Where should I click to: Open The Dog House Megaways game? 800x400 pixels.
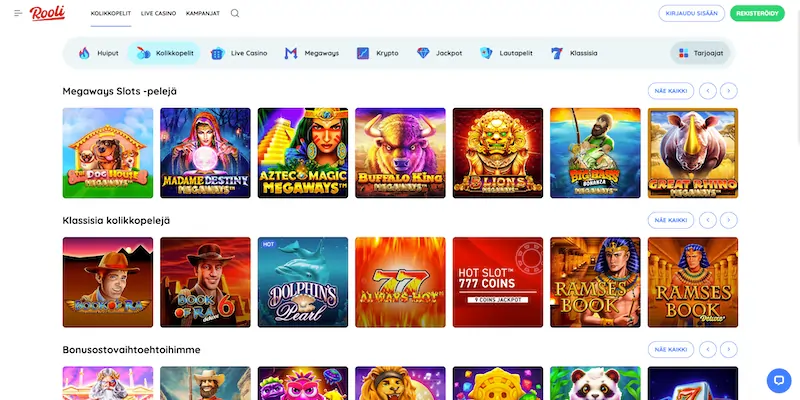pyautogui.click(x=108, y=153)
